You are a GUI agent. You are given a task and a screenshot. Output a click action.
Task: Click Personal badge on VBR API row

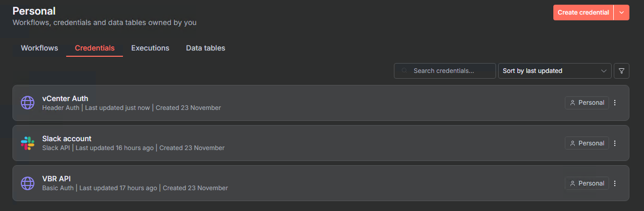pyautogui.click(x=587, y=183)
